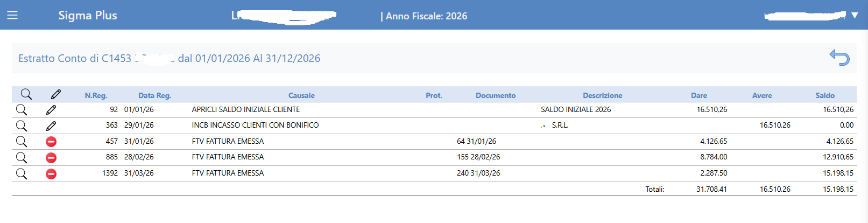
Task: Click the Data Reg. column header
Action: pyautogui.click(x=154, y=95)
